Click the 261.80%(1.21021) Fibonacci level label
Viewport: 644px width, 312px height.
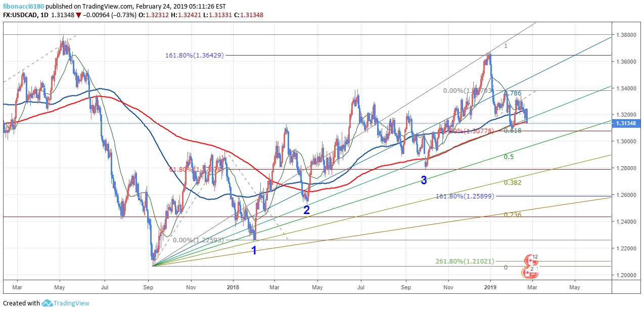tap(465, 262)
